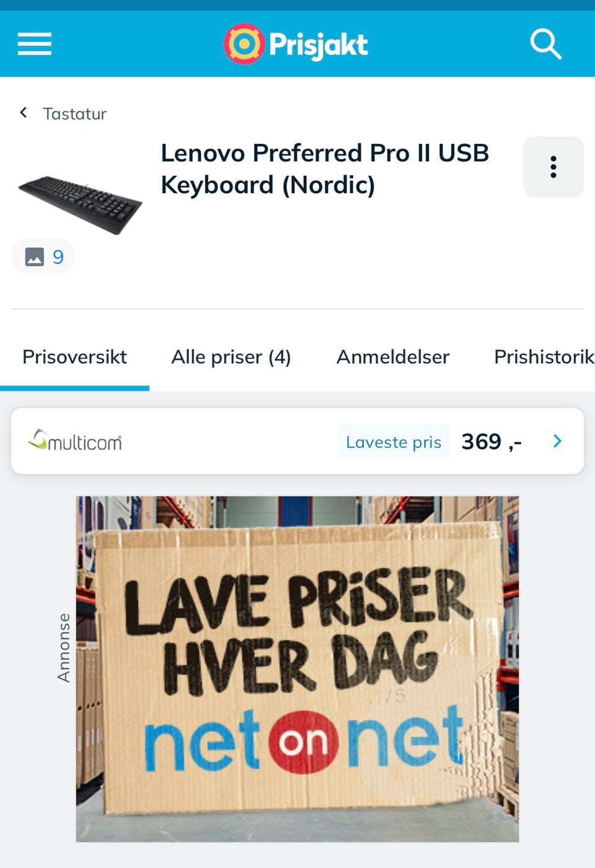Select the Anmeldelser tab
Screen dimensions: 595x868
click(393, 357)
